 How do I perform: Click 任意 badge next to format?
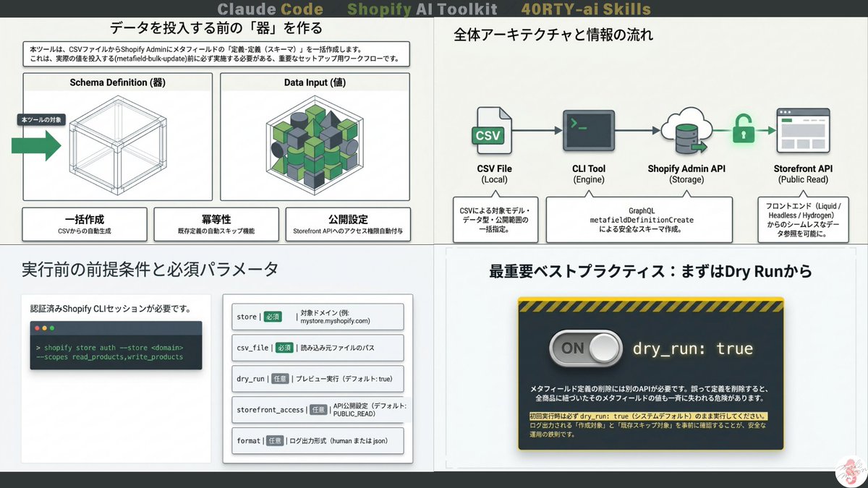coord(275,440)
